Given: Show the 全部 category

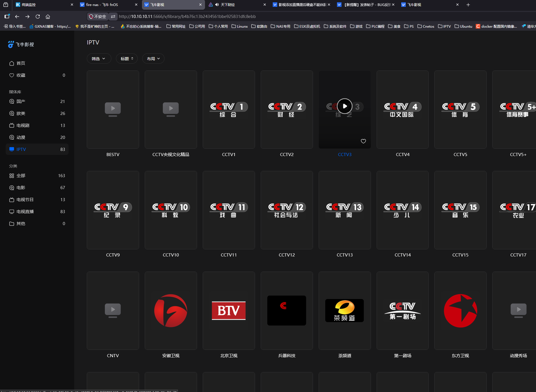Looking at the screenshot, I should pos(37,176).
